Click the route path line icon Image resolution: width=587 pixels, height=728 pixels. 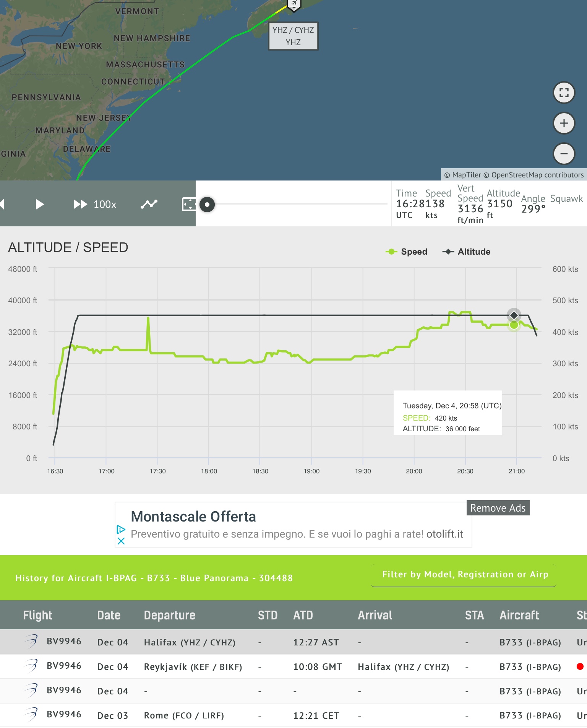click(x=149, y=204)
